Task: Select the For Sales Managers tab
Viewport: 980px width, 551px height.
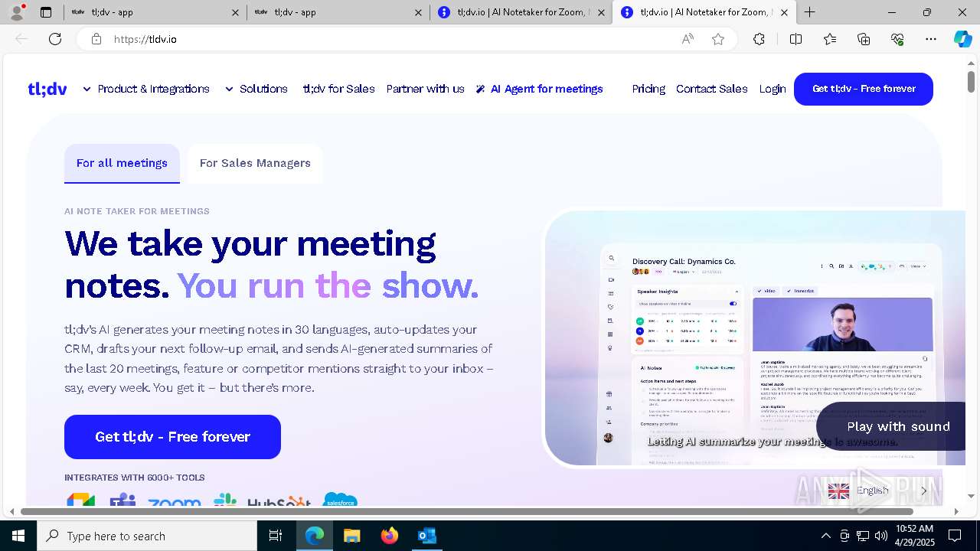Action: [x=255, y=163]
